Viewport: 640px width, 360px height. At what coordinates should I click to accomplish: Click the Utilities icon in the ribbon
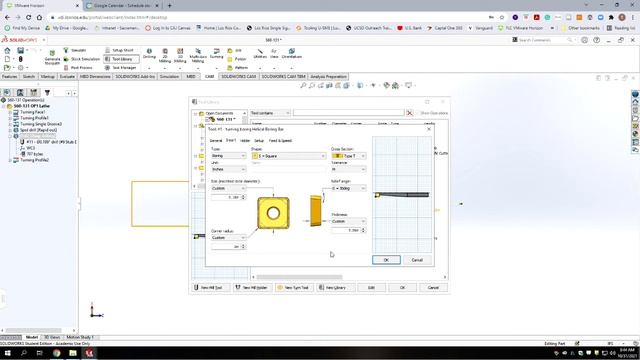coord(260,53)
